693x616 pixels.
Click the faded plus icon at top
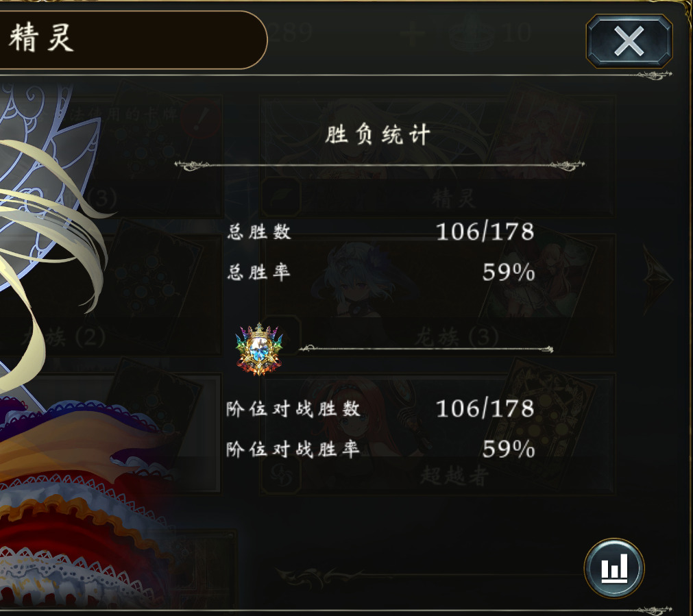point(413,34)
